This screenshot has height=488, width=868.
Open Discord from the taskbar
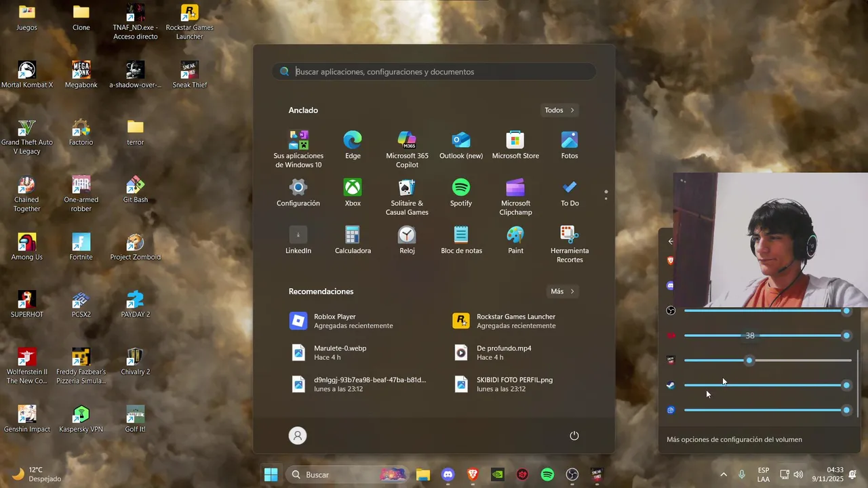(448, 474)
